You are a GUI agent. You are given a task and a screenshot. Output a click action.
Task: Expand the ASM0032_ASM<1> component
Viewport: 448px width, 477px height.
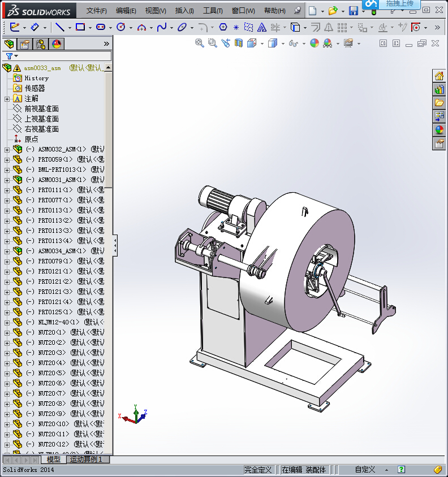tap(7, 150)
